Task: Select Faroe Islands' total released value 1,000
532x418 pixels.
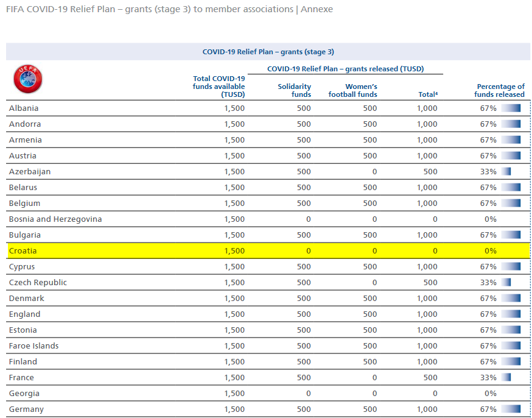Action: [427, 346]
